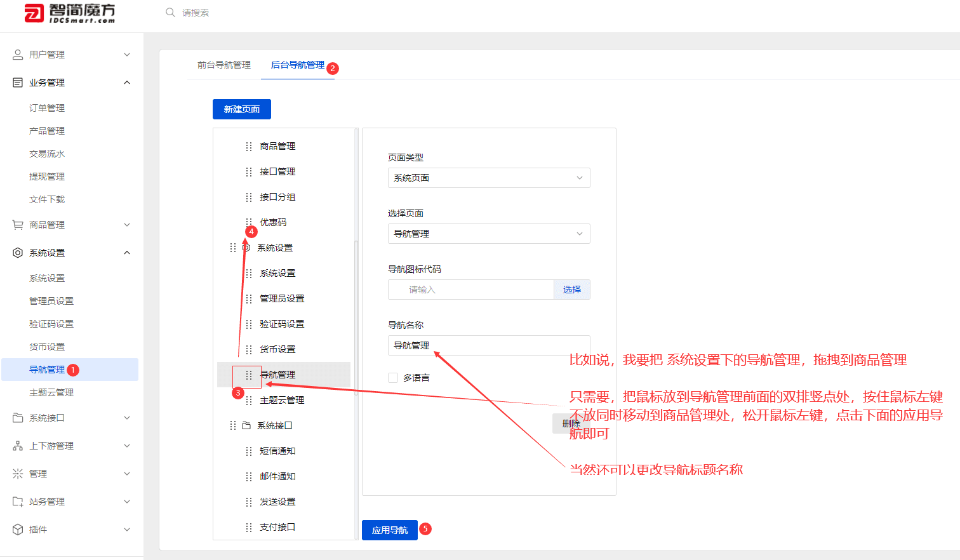Click the drag handle before 短信通知

(249, 451)
